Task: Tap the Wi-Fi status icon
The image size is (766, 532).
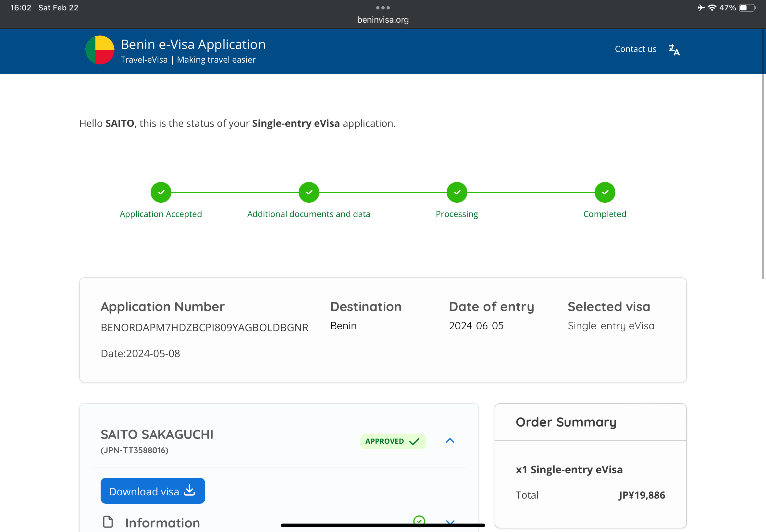Action: tap(712, 8)
